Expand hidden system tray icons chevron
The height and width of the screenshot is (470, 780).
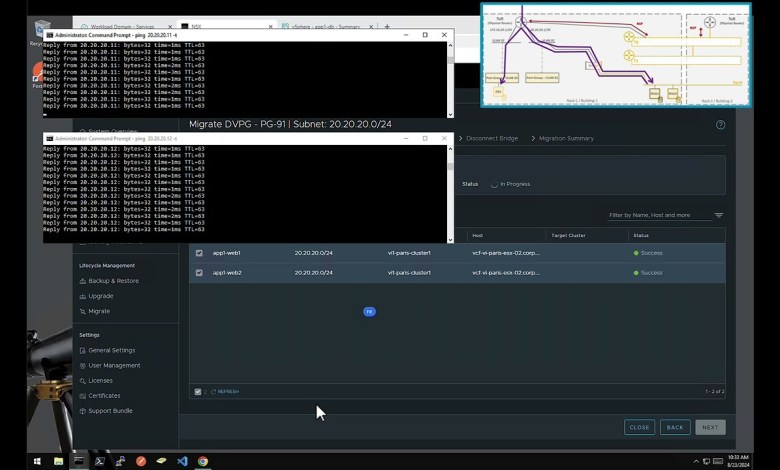pyautogui.click(x=695, y=462)
